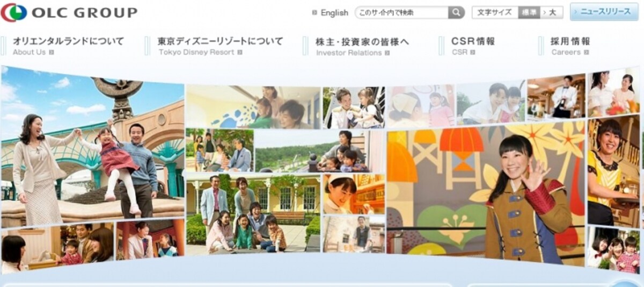Image resolution: width=644 pixels, height=287 pixels.
Task: Click the site search input field
Action: (402, 12)
